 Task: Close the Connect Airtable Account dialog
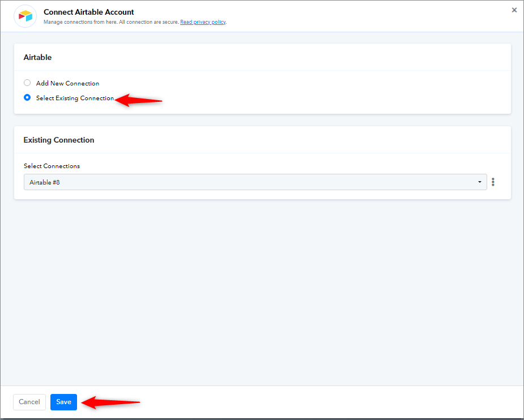(x=514, y=10)
